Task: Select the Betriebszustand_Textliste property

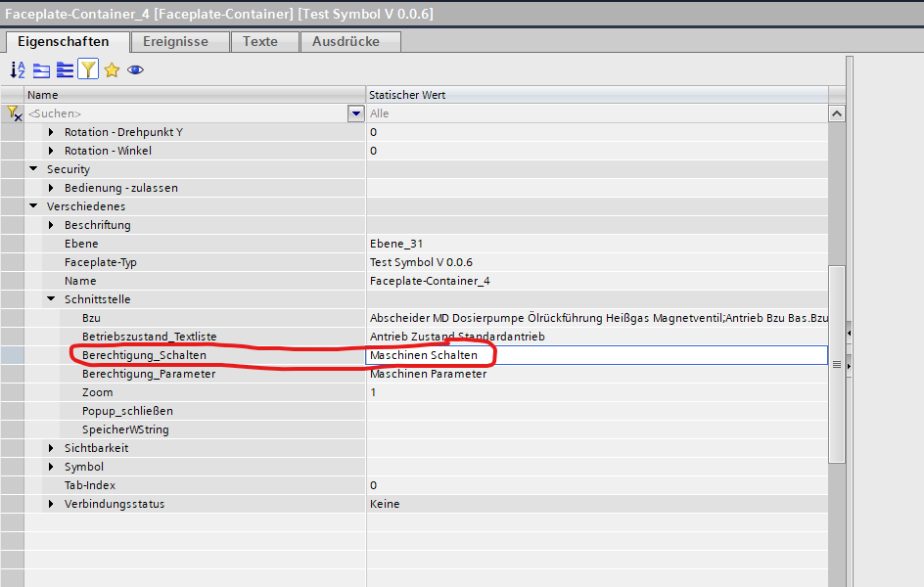Action: pyautogui.click(x=150, y=337)
